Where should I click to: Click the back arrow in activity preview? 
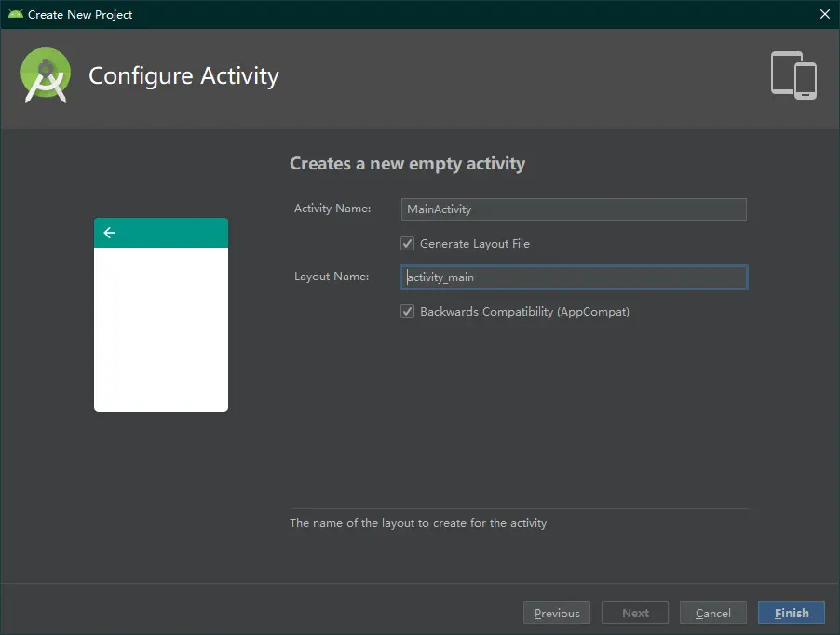click(x=109, y=233)
